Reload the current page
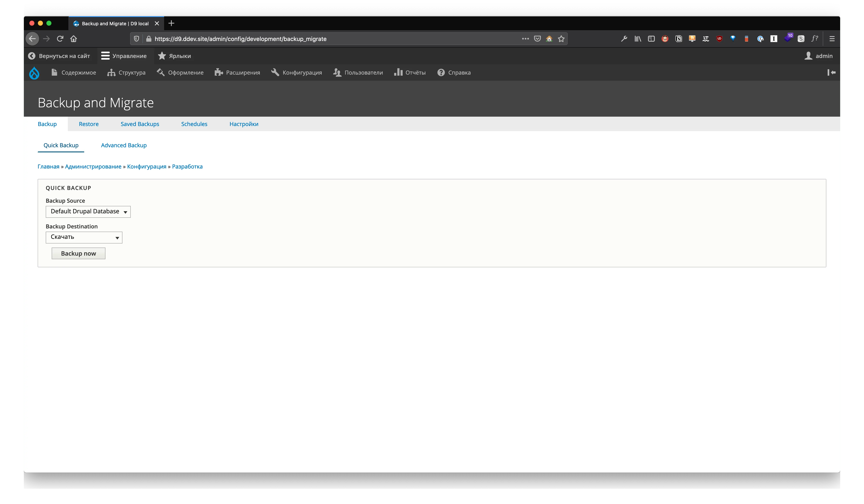Viewport: 864px width, 504px height. tap(60, 39)
